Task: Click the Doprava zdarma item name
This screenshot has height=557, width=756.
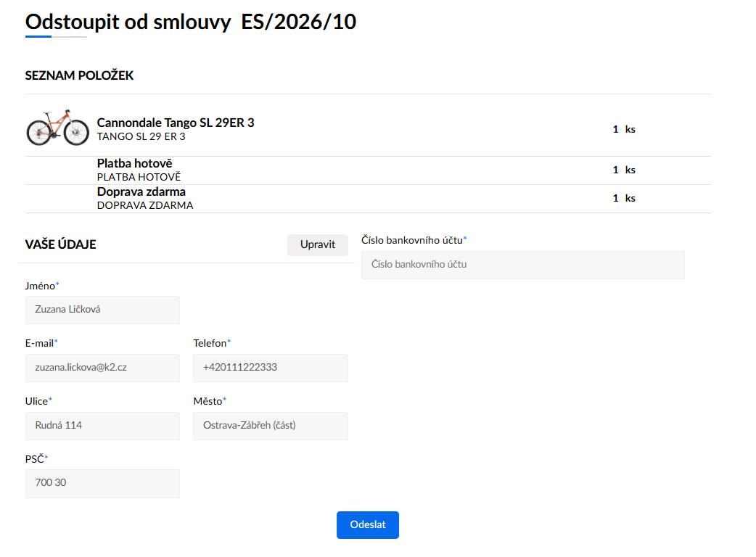Action: pyautogui.click(x=141, y=191)
